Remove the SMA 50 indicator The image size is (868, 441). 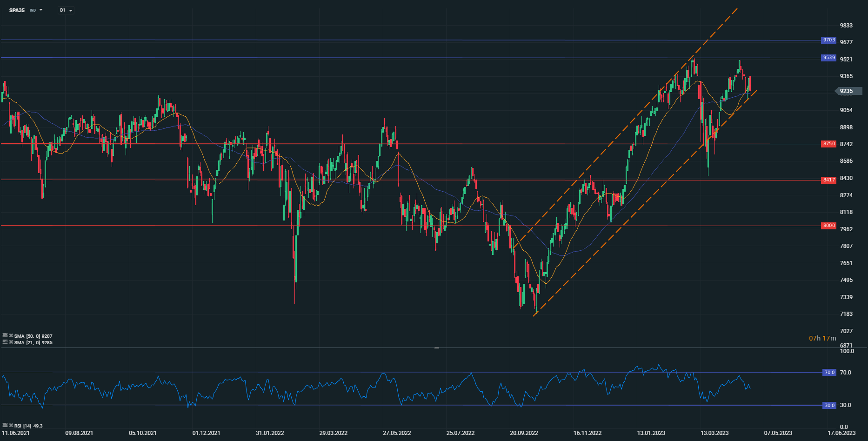click(x=11, y=335)
